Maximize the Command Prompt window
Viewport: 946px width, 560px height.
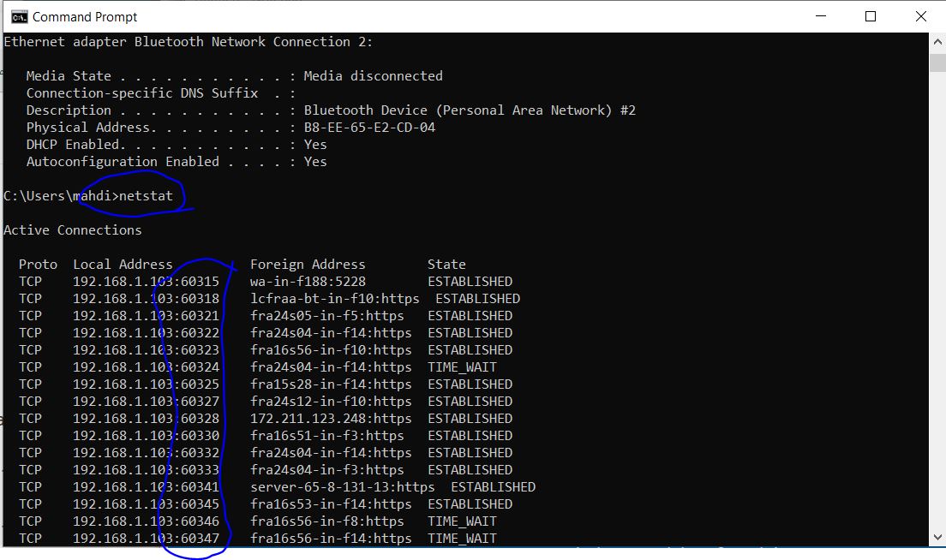tap(871, 16)
